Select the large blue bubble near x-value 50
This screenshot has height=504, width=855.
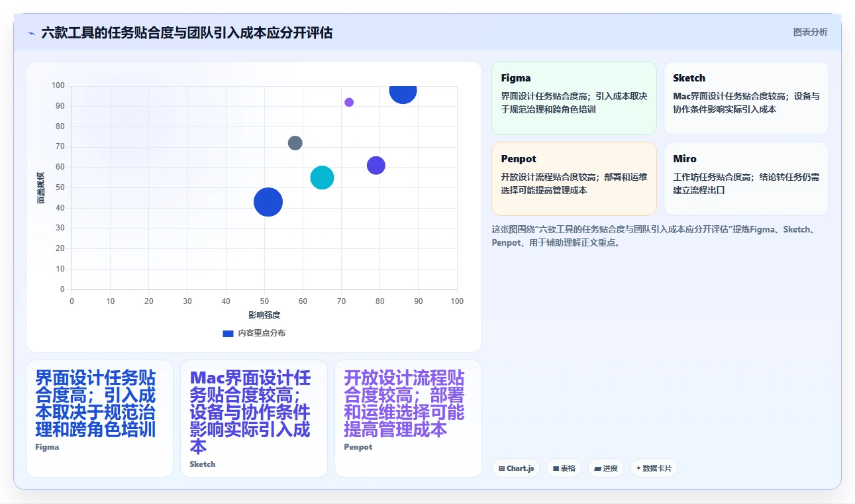(x=268, y=202)
